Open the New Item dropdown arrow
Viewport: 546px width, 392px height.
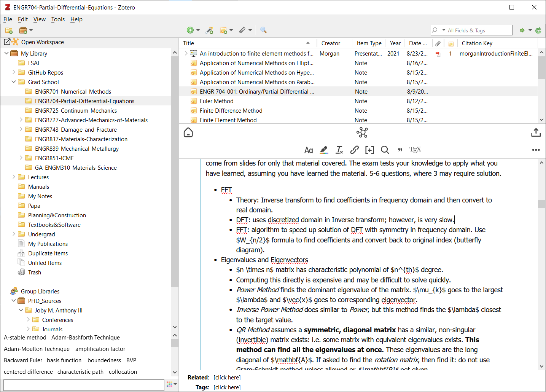(x=197, y=30)
